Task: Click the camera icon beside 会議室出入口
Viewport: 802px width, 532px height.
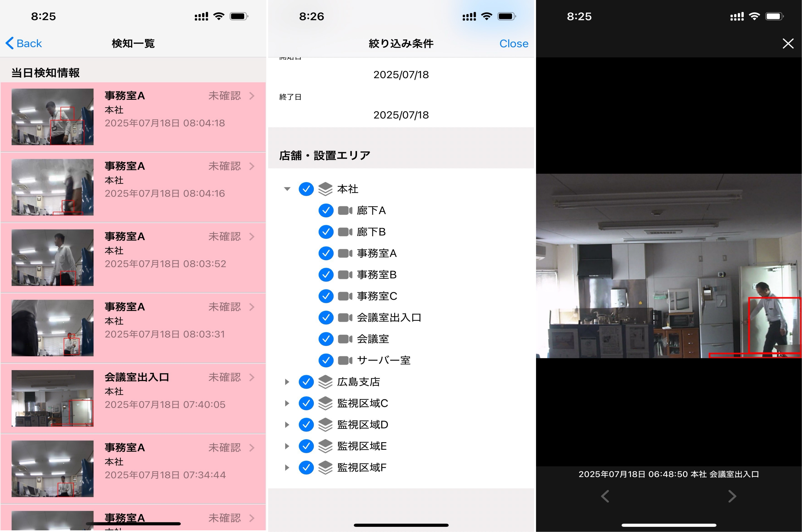Action: pos(345,318)
